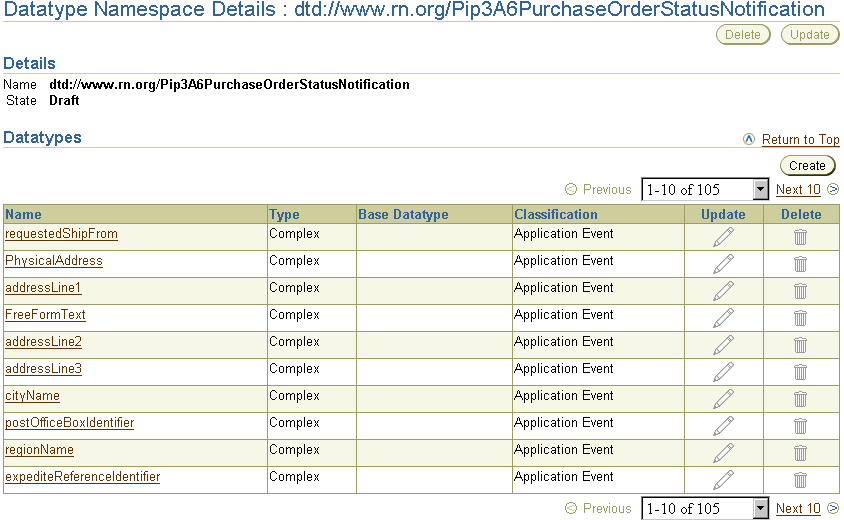Open the FreeFormText datatype link
The image size is (844, 520).
pos(45,315)
